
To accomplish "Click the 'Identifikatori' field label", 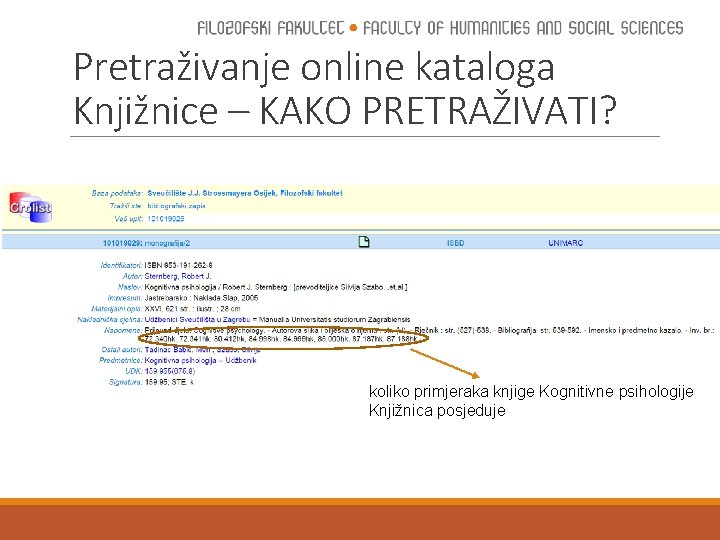I will point(121,265).
